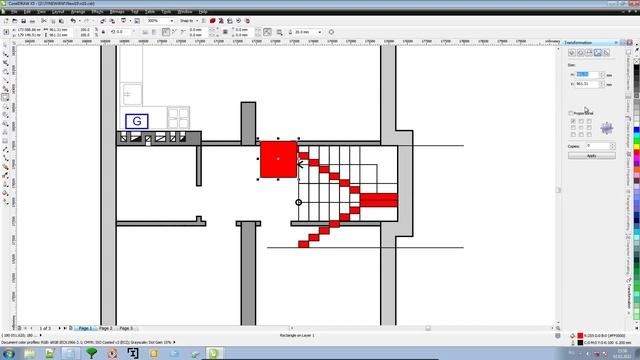
Task: Select the Interactive Fill tool
Action: point(6,201)
